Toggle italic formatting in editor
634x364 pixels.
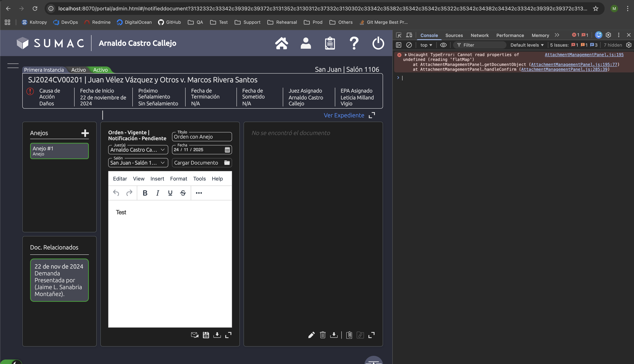point(158,193)
